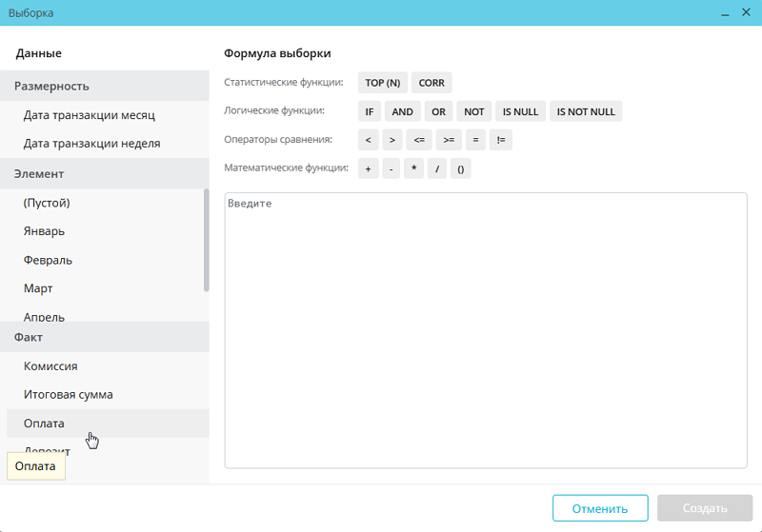
Task: Insert the less-than comparison operator
Action: [369, 140]
